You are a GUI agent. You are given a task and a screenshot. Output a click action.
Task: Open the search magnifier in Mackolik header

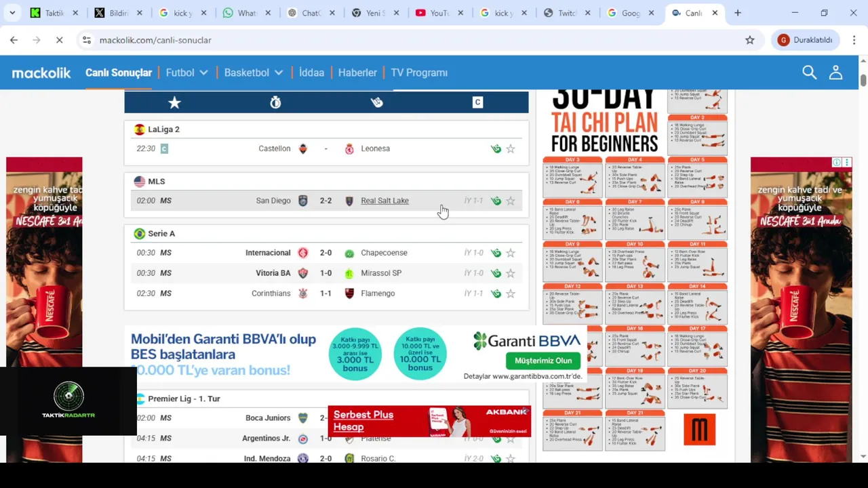click(809, 73)
